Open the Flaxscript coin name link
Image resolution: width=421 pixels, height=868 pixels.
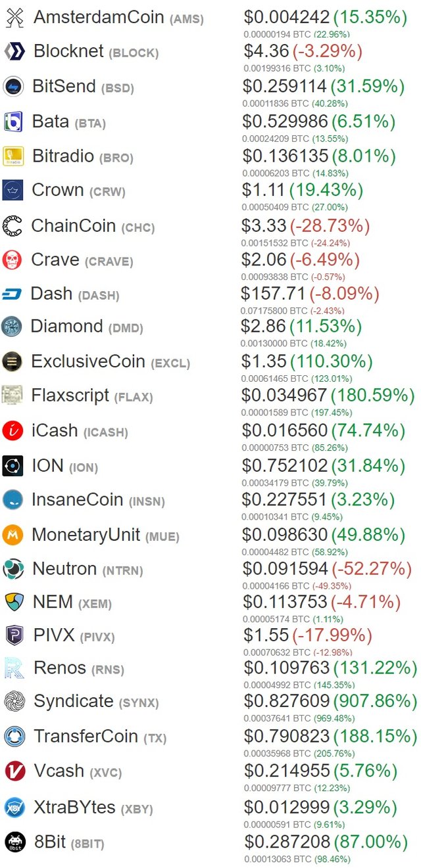[x=70, y=396]
